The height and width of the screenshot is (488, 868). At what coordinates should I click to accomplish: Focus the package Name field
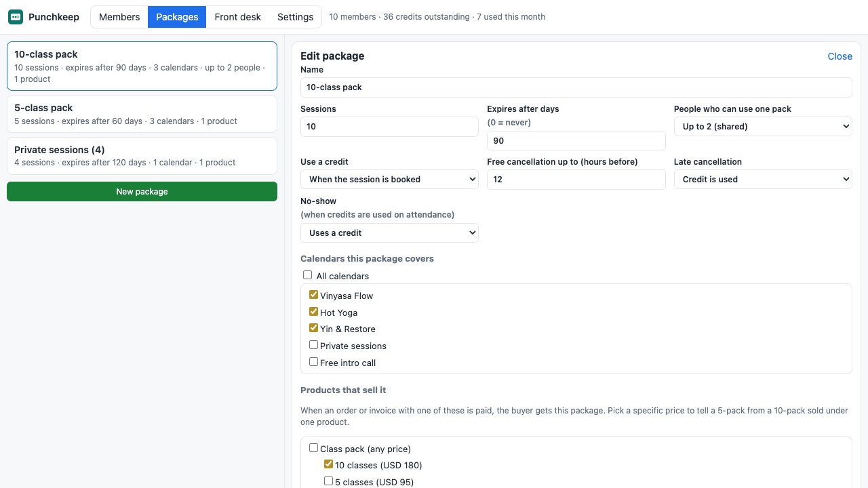click(576, 87)
